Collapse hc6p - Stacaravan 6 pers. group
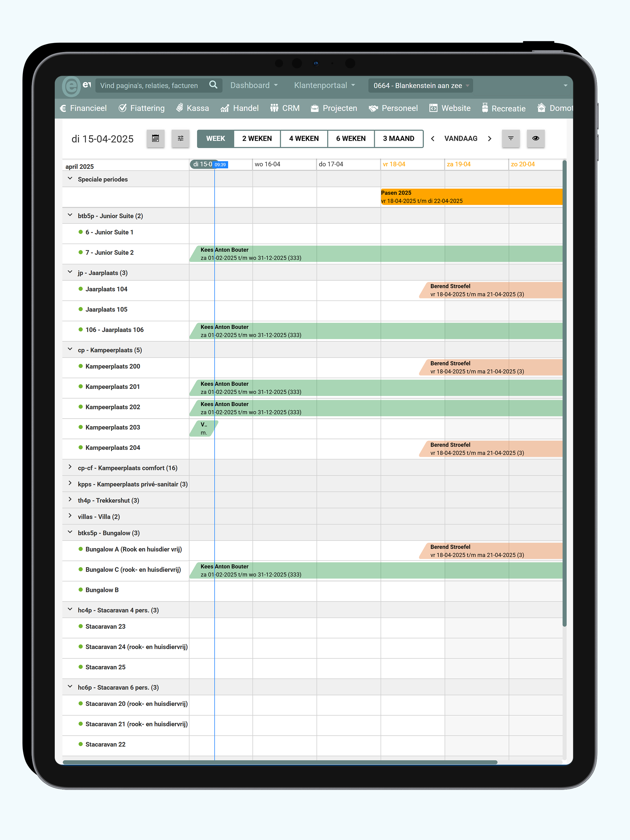 [70, 687]
